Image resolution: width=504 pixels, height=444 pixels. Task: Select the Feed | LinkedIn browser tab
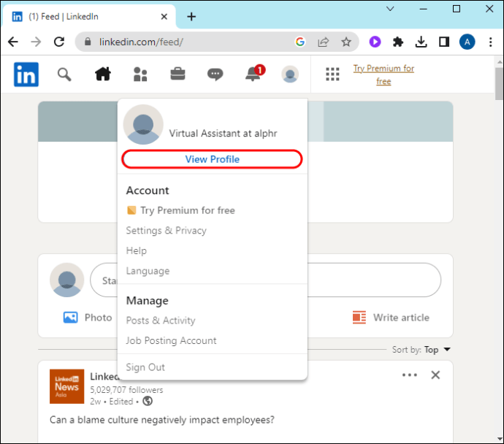89,16
